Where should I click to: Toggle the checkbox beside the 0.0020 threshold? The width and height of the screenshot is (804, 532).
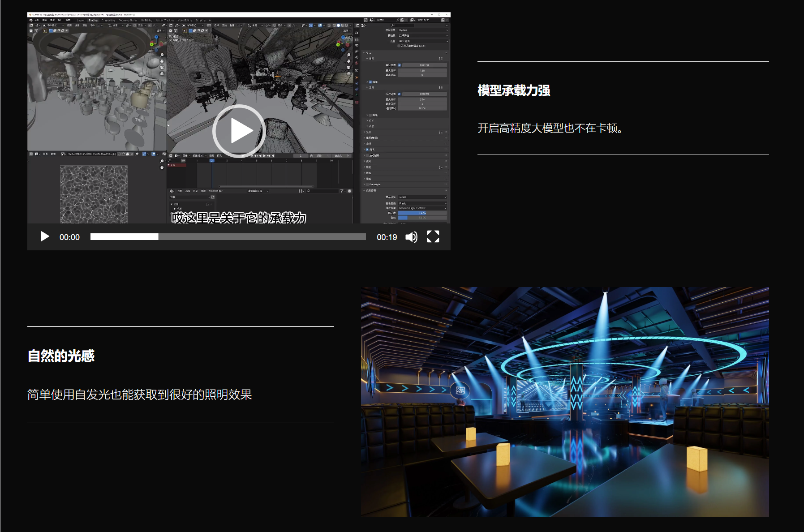click(399, 94)
